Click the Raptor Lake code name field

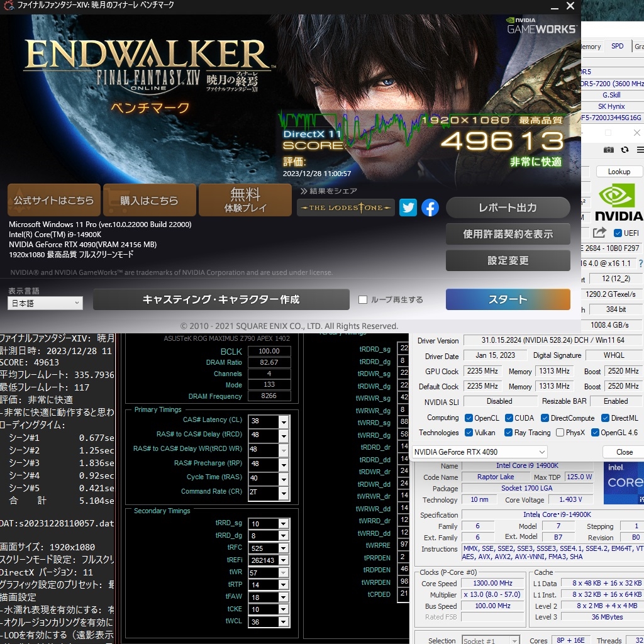pyautogui.click(x=496, y=477)
